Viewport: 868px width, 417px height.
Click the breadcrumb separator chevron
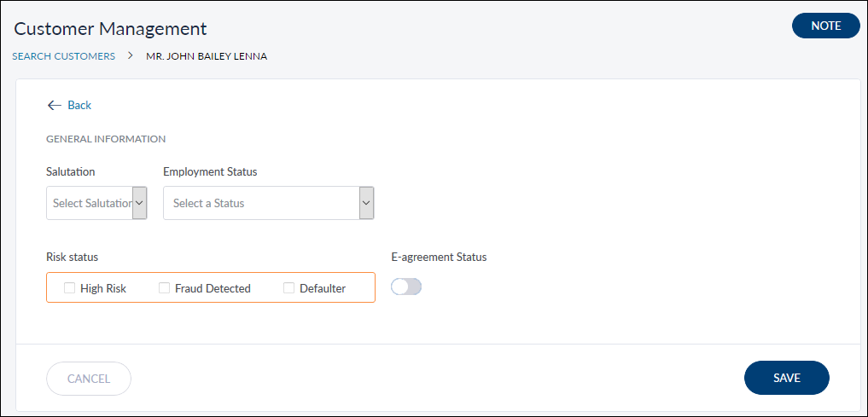[131, 56]
